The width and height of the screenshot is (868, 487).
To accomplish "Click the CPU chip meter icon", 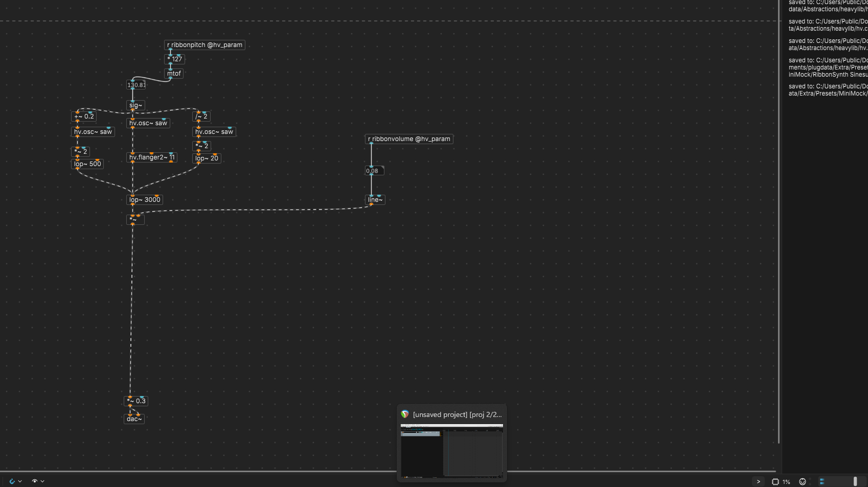I will click(x=775, y=481).
